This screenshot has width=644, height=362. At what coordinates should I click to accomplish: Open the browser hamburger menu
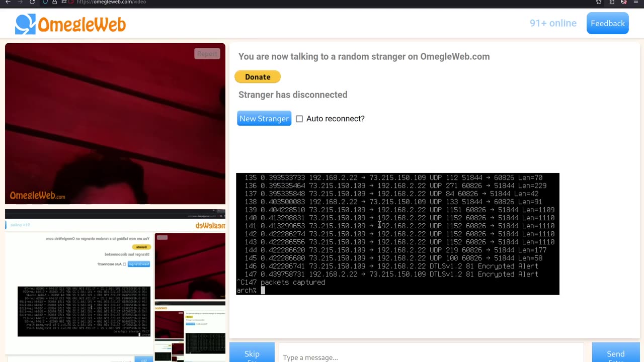[636, 2]
